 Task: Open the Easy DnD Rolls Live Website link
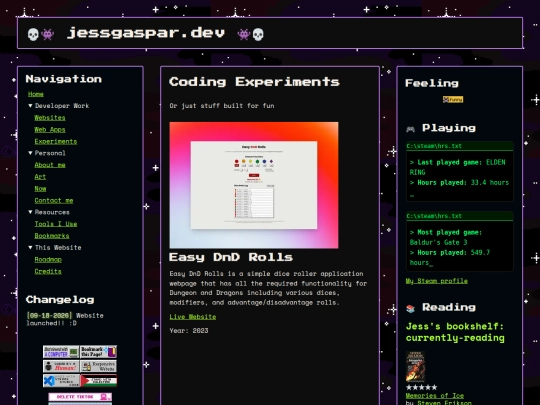coord(193,317)
